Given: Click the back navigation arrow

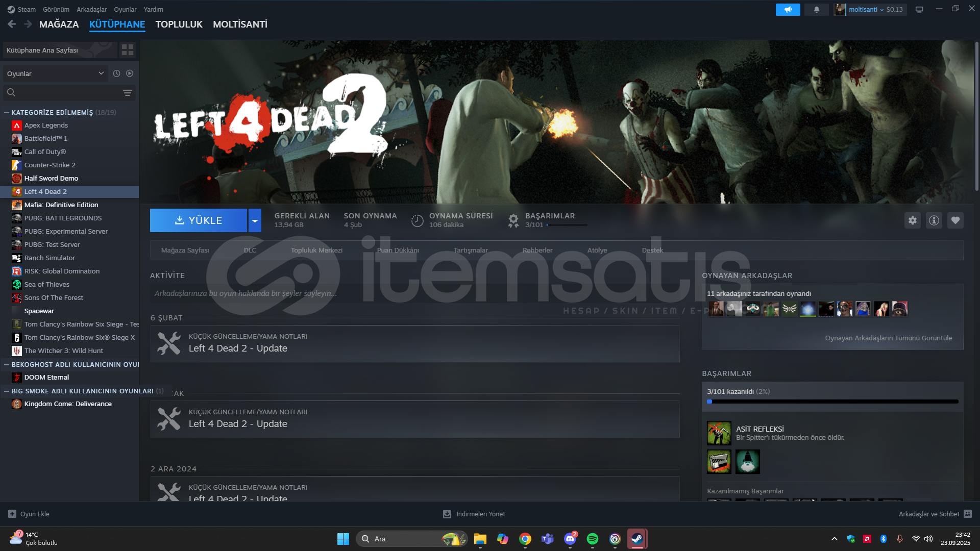Looking at the screenshot, I should (12, 24).
